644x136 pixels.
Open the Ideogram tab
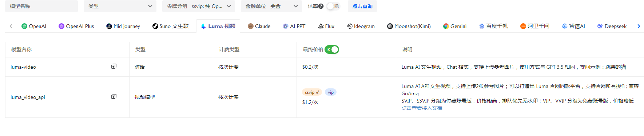(x=361, y=26)
